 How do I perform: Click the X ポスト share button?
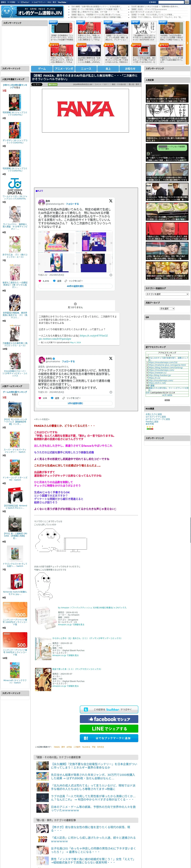tap(37, 85)
